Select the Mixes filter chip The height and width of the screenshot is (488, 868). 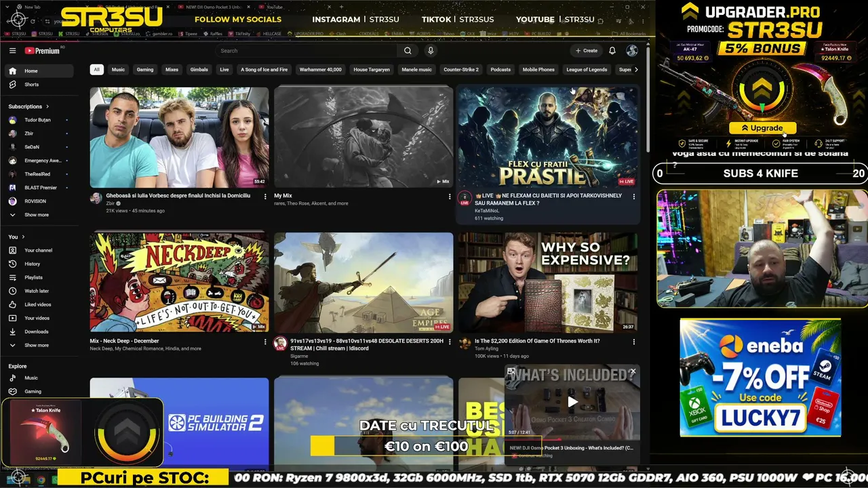tap(172, 69)
